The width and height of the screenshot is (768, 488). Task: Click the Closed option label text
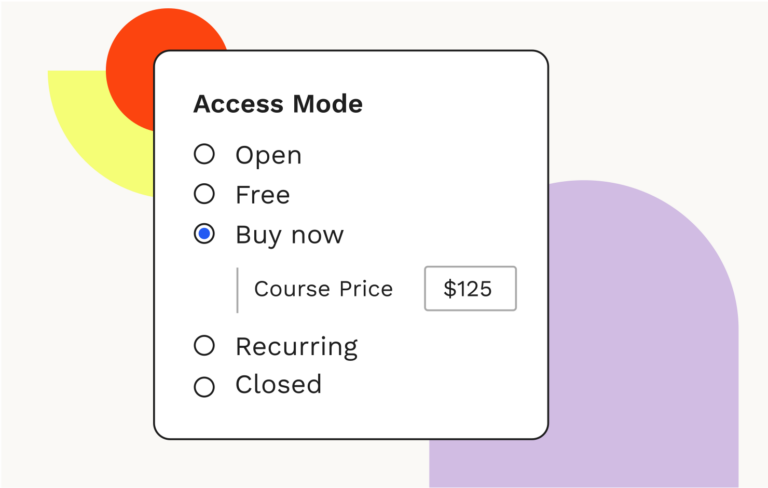click(278, 385)
